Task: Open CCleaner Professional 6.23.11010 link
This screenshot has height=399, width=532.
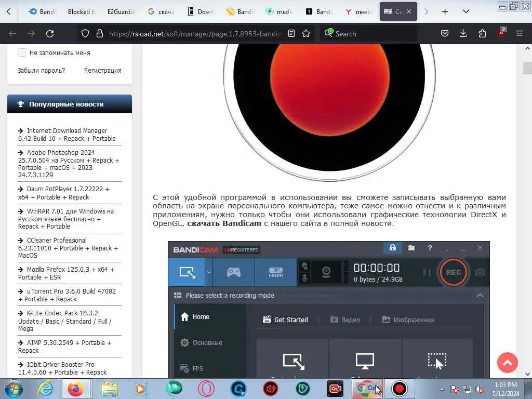Action: [68, 248]
